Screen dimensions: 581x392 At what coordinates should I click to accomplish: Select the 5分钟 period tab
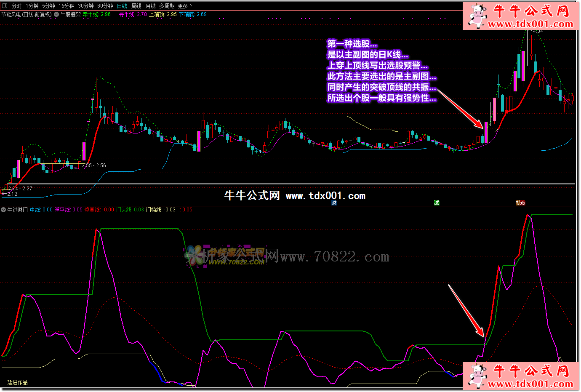48,6
